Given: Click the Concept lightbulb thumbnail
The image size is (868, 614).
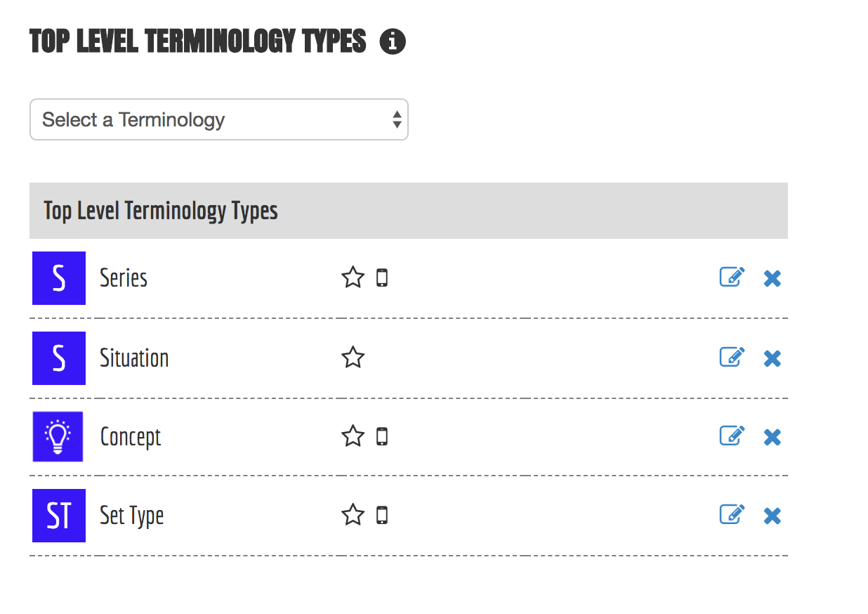Looking at the screenshot, I should click(x=58, y=437).
